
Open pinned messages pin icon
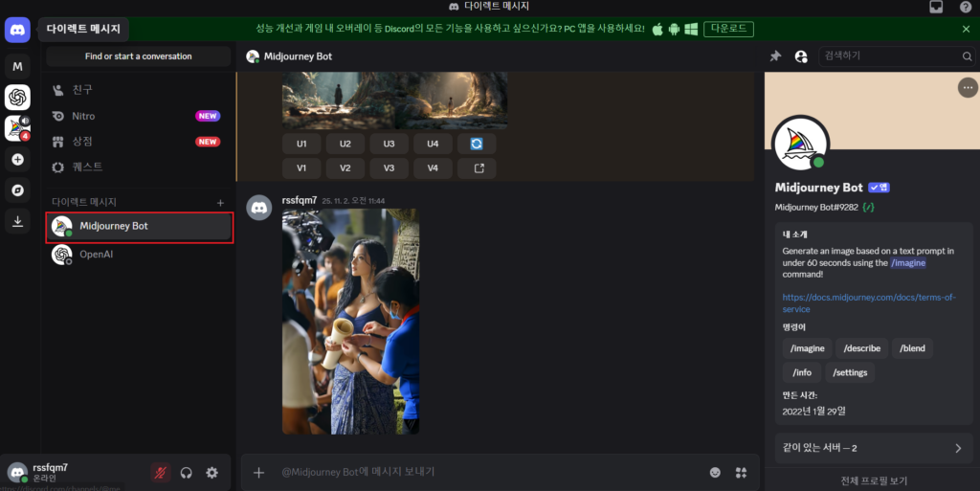pyautogui.click(x=775, y=56)
